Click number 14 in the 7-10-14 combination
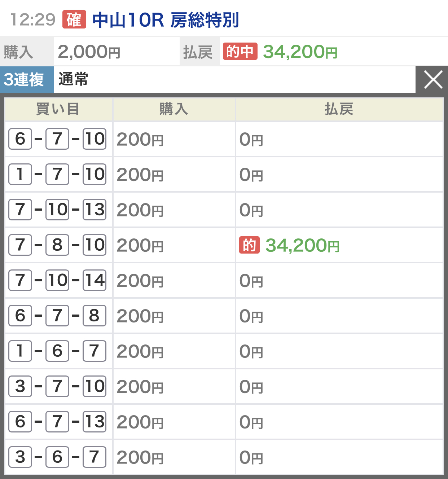The height and width of the screenshot is (479, 448). tap(95, 280)
